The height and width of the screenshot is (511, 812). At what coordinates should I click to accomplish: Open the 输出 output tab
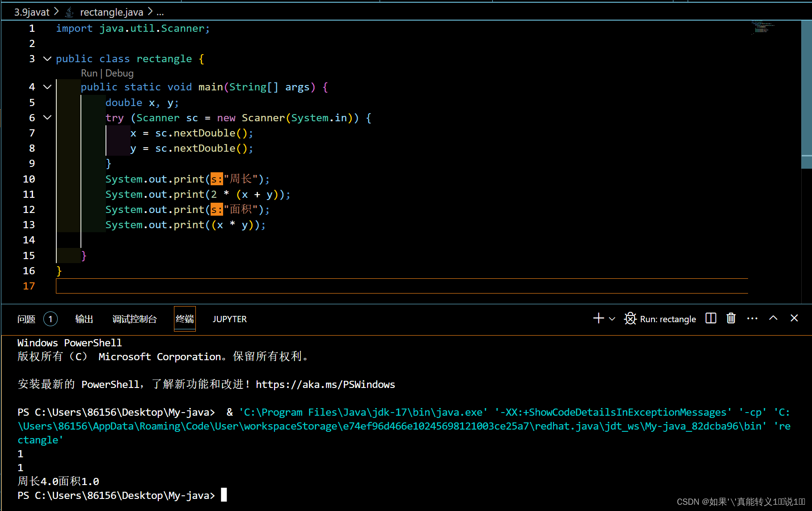pyautogui.click(x=84, y=319)
